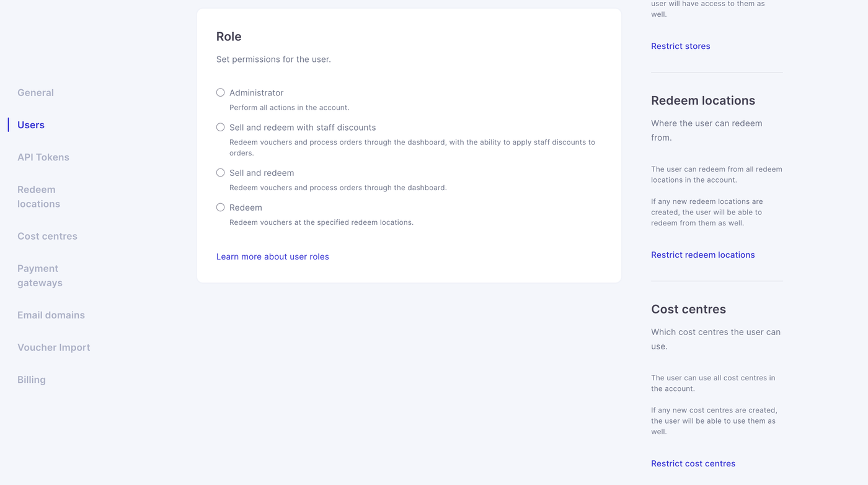Choose Sell and redeem with staff discounts
868x485 pixels.
point(220,127)
